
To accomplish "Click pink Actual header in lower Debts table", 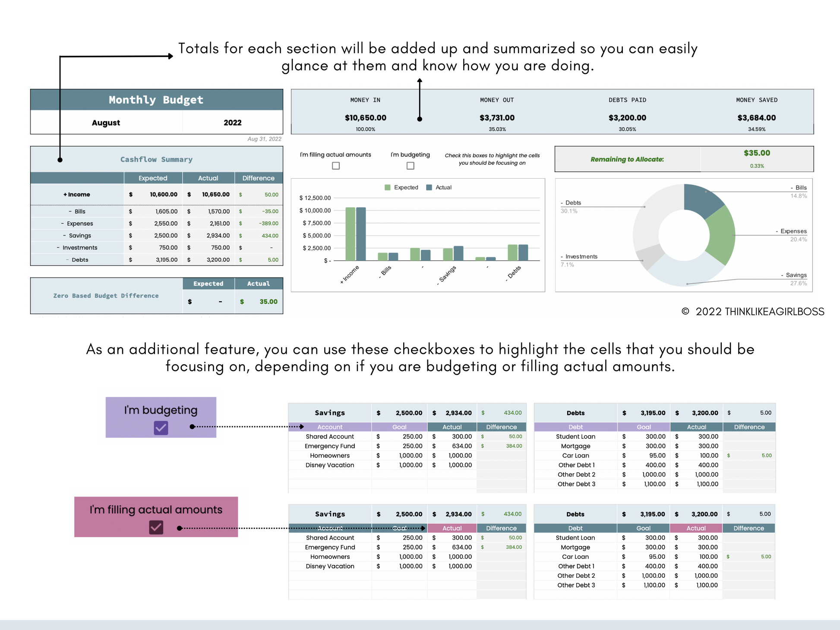I will point(696,528).
